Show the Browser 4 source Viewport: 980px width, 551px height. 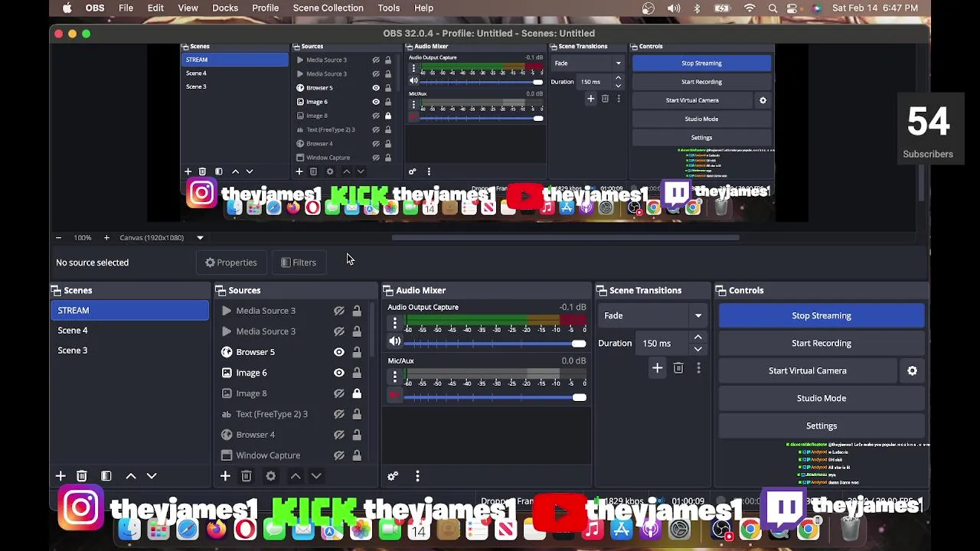coord(339,435)
